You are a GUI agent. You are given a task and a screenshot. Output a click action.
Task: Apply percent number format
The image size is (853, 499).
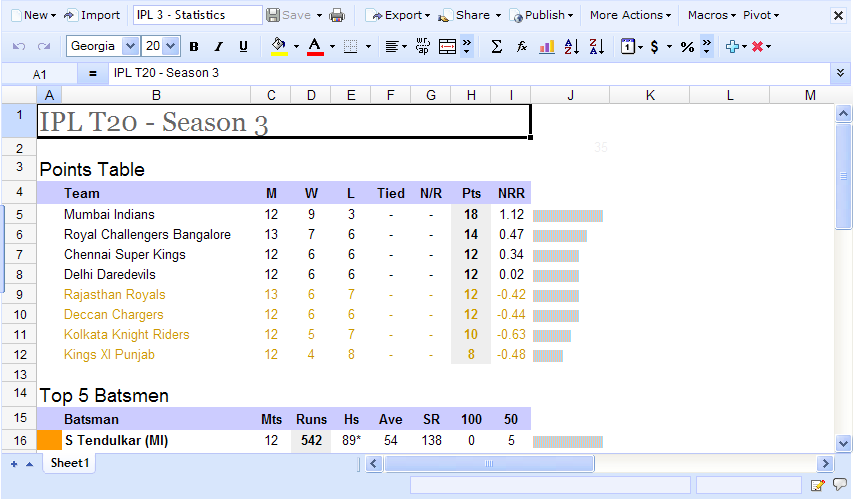pos(687,47)
